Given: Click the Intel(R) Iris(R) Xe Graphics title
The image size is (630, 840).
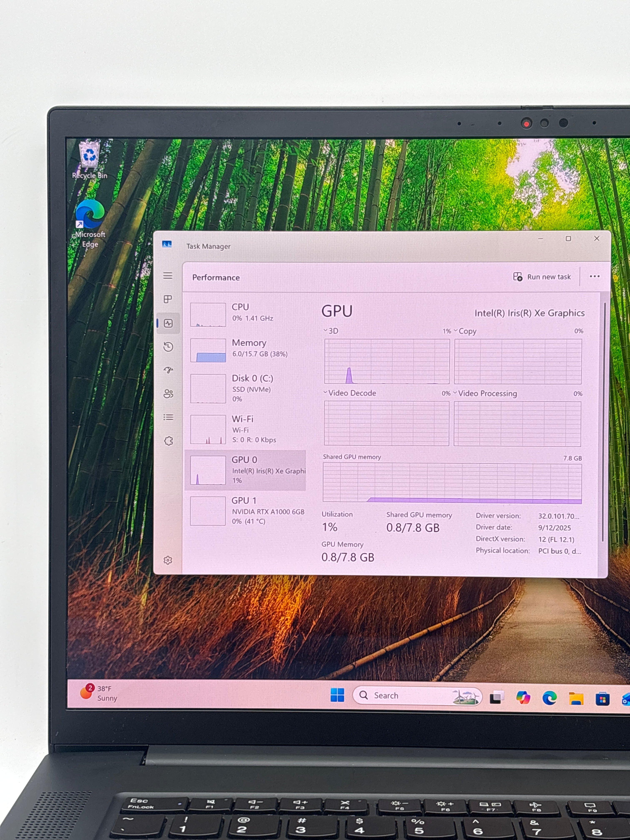Looking at the screenshot, I should pyautogui.click(x=529, y=313).
